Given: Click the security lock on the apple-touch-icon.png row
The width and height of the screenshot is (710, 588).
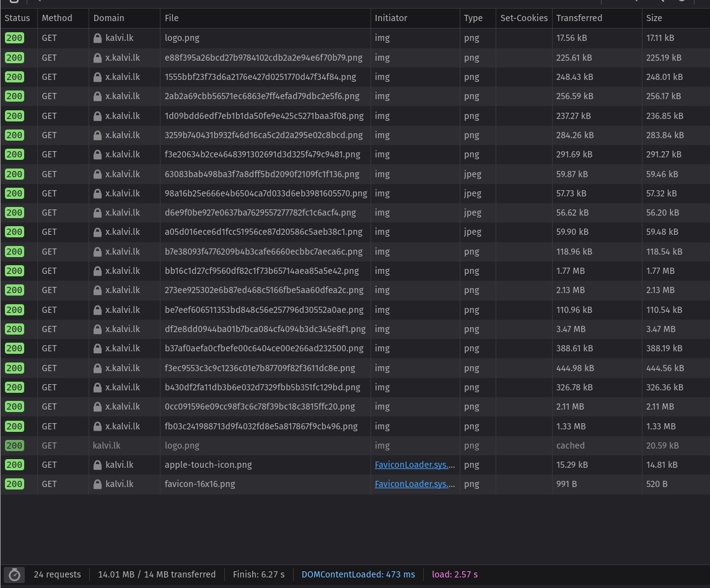Looking at the screenshot, I should 97,465.
